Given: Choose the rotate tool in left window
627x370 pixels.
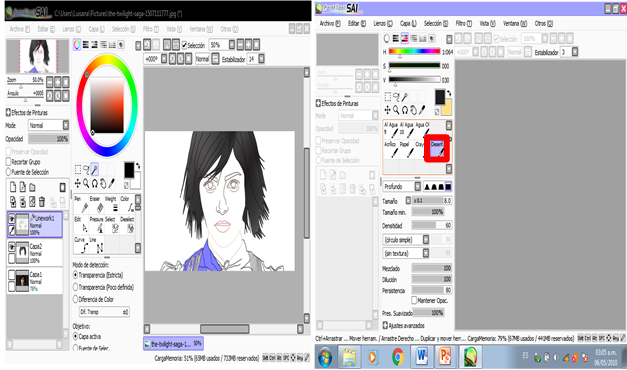Looking at the screenshot, I should click(95, 184).
